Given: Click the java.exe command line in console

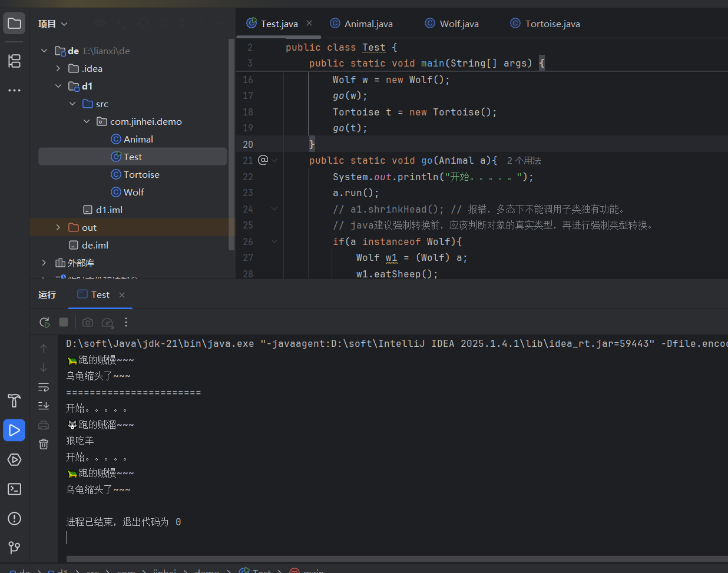Looking at the screenshot, I should (396, 343).
